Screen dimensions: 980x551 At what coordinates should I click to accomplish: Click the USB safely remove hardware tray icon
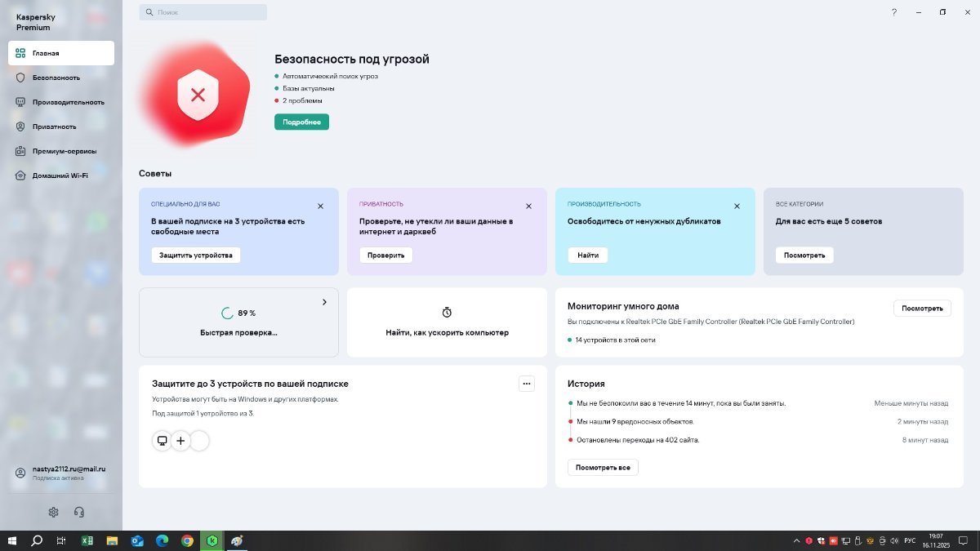tap(857, 540)
